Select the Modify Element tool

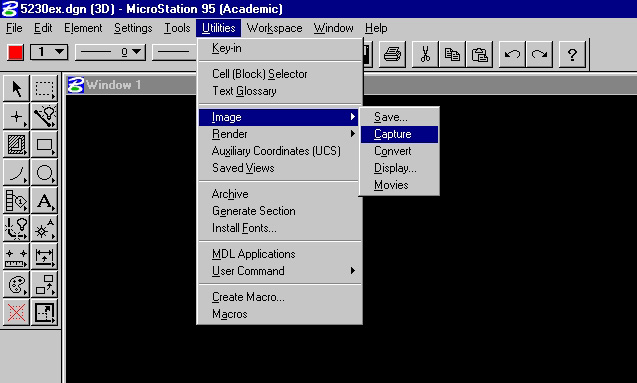coord(44,312)
